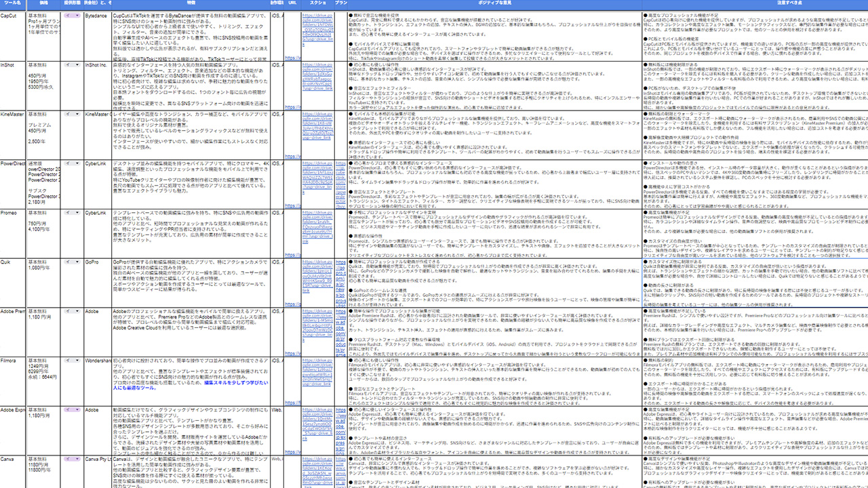The height and width of the screenshot is (488, 868).
Task: Select the Canva Pty company cell
Action: point(98,471)
